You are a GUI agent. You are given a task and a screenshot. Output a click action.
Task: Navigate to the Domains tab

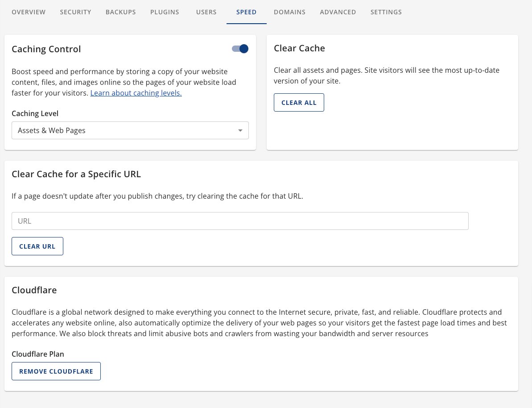point(289,12)
